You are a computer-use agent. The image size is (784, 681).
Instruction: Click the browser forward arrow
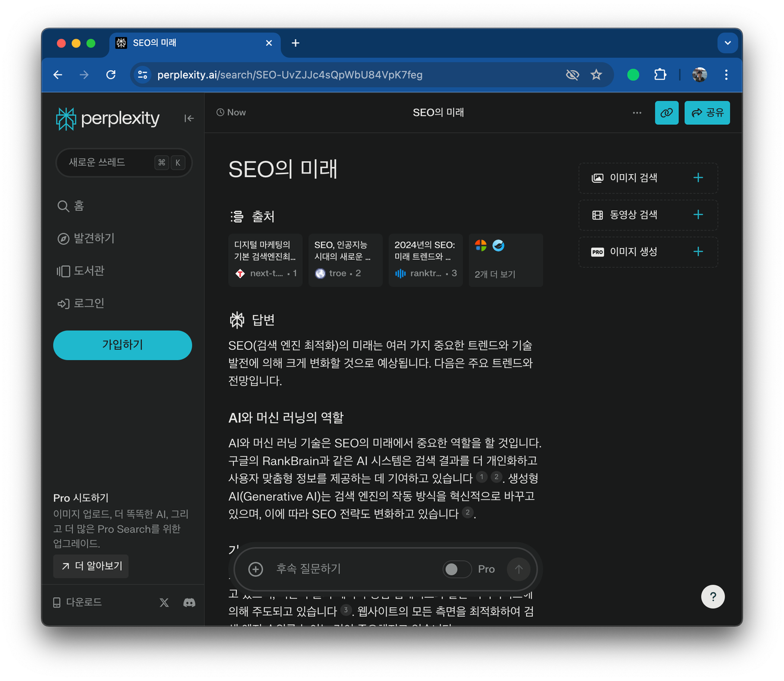(84, 75)
